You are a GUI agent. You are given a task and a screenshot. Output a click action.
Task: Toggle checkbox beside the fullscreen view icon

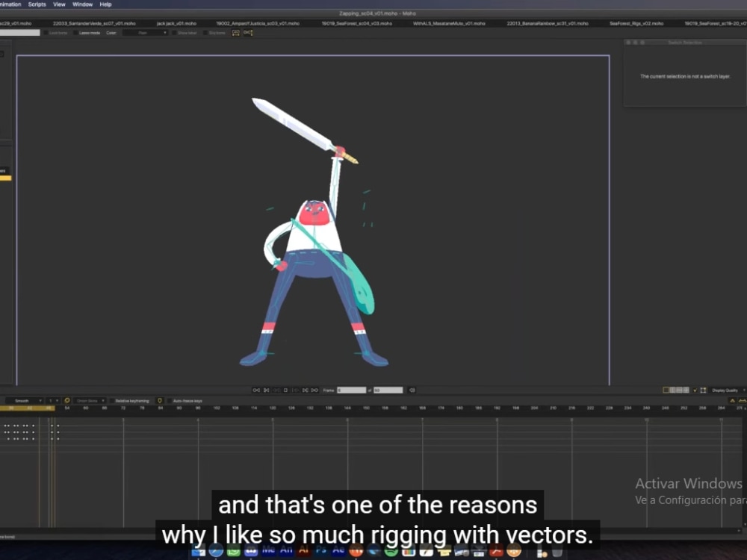[x=695, y=390]
